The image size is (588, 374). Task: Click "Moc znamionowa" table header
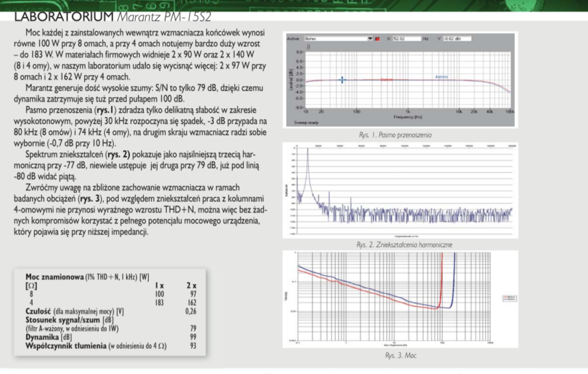pyautogui.click(x=54, y=277)
